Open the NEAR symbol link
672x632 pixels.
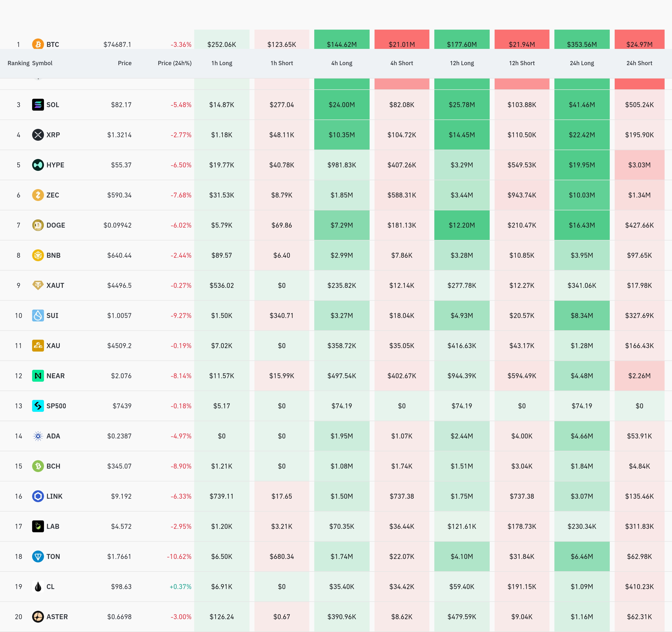(55, 375)
